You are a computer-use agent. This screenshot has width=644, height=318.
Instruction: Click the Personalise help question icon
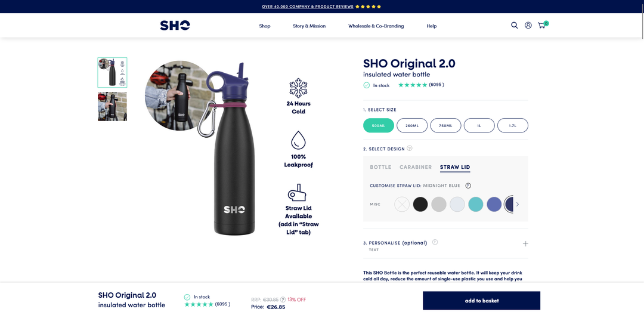pyautogui.click(x=435, y=242)
